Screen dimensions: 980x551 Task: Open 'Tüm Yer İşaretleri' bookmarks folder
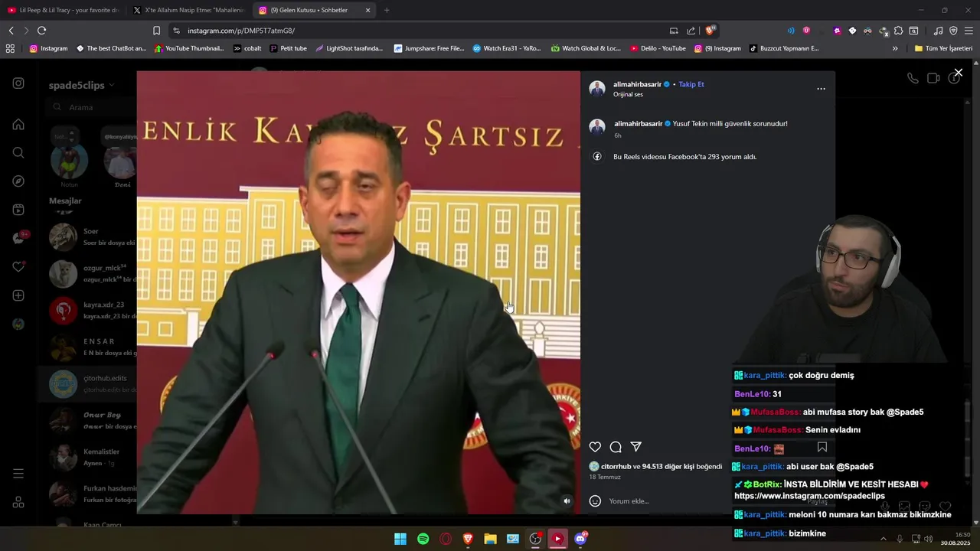tap(943, 48)
